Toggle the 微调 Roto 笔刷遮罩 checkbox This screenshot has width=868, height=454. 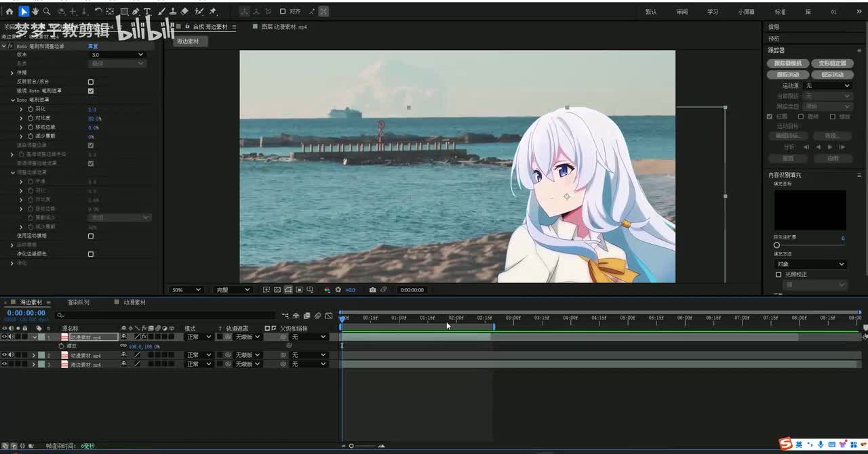[91, 91]
